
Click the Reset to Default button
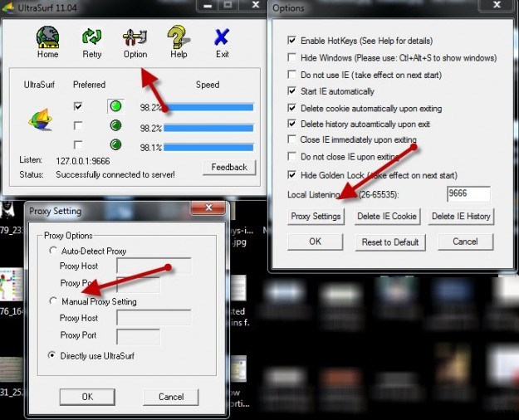[390, 242]
